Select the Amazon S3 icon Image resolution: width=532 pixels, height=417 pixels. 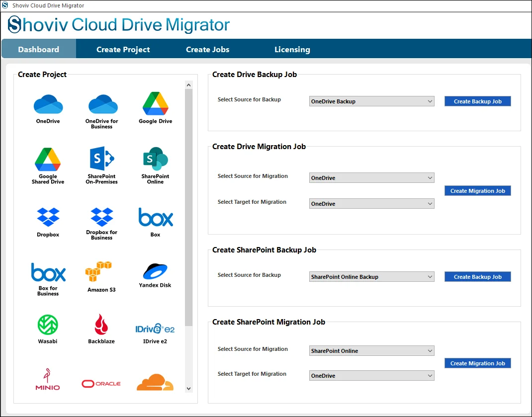pos(98,271)
